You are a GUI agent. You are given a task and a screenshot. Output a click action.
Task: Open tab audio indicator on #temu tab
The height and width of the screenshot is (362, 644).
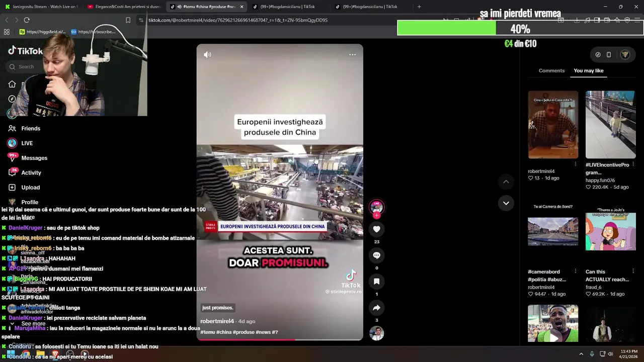(180, 7)
